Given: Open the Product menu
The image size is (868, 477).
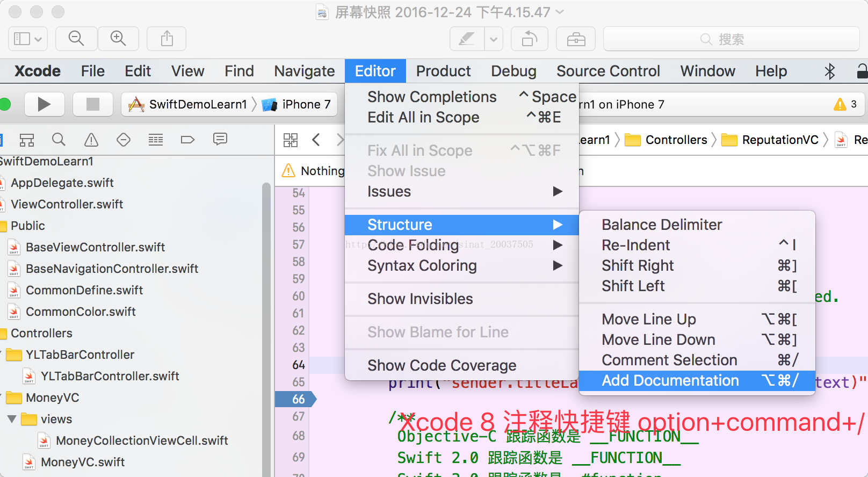Looking at the screenshot, I should click(x=444, y=71).
